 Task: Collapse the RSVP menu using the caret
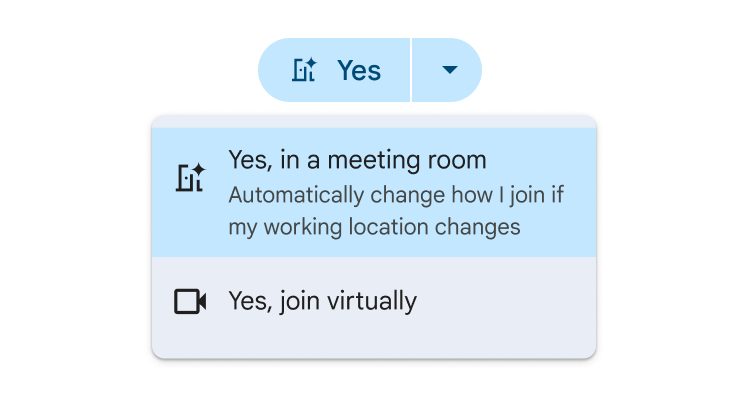(x=449, y=70)
